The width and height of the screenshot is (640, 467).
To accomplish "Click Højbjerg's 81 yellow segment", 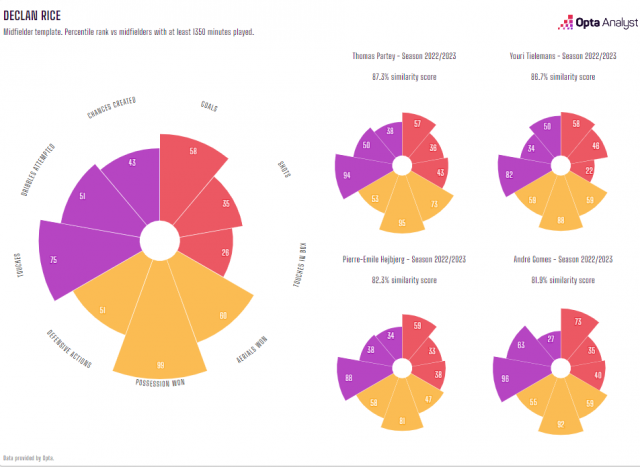I will 402,408.
